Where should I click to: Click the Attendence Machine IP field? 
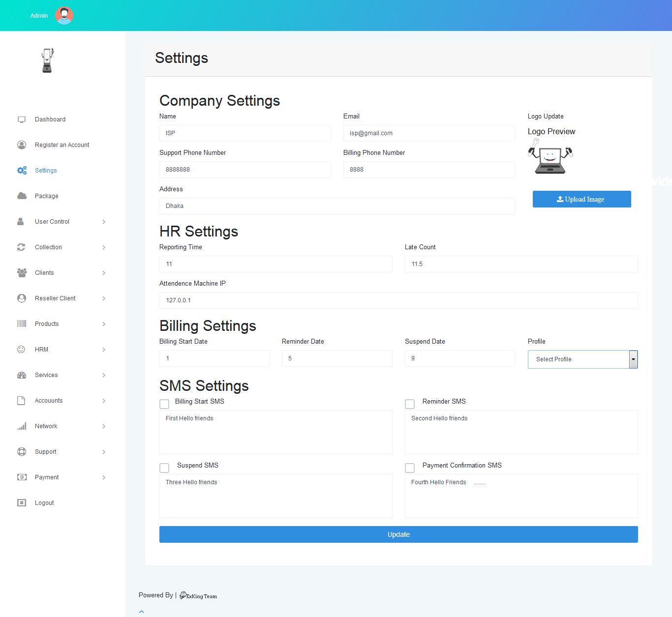click(x=398, y=300)
